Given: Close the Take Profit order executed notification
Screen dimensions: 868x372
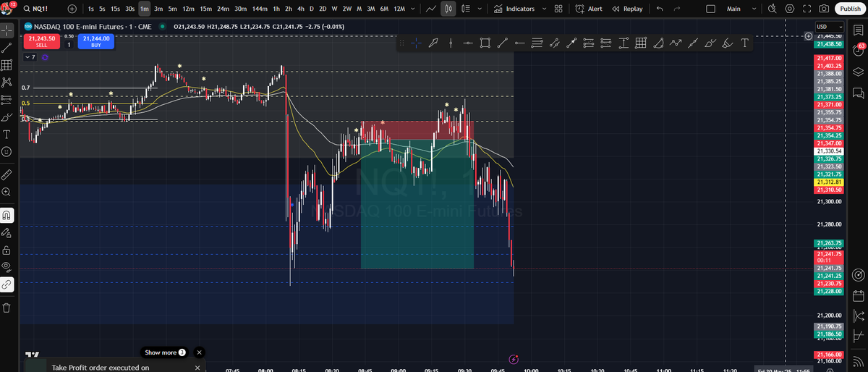Looking at the screenshot, I should (197, 368).
